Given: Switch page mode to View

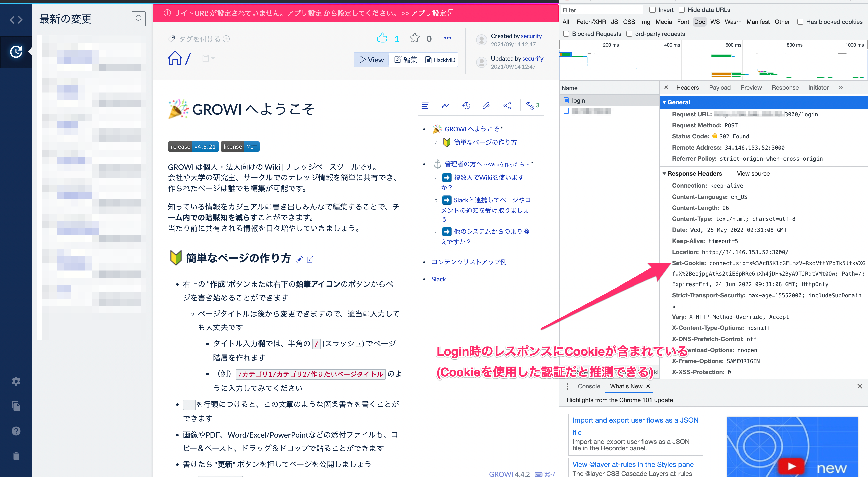Looking at the screenshot, I should [371, 60].
